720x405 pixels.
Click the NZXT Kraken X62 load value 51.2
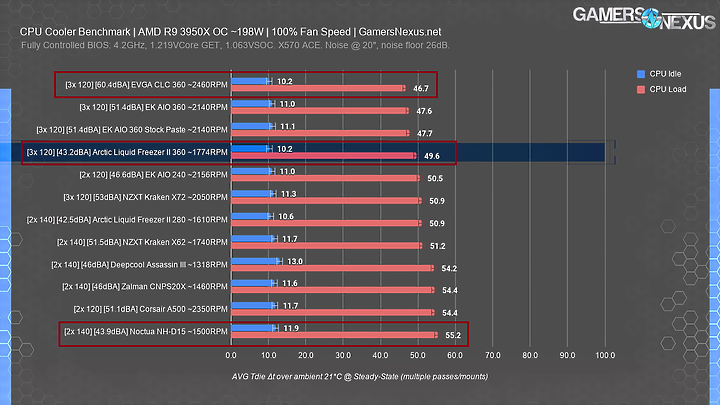click(437, 246)
